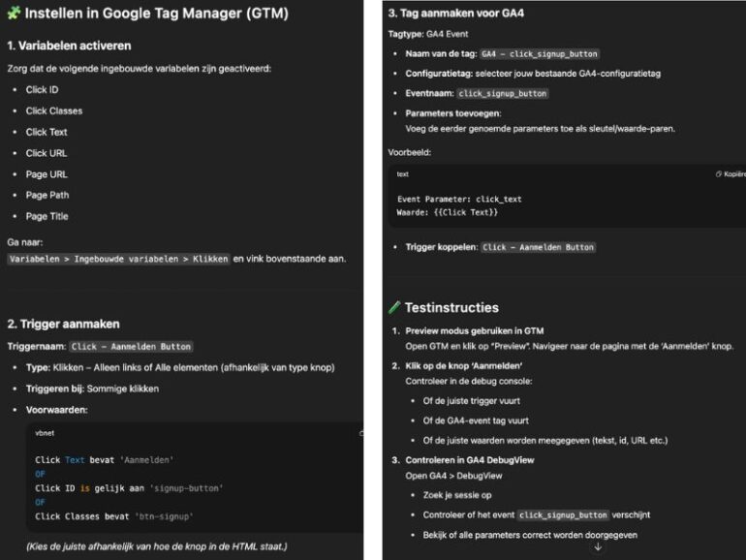The image size is (746, 560).
Task: Click the '{{Click Text}}' value in code block
Action: (x=465, y=212)
